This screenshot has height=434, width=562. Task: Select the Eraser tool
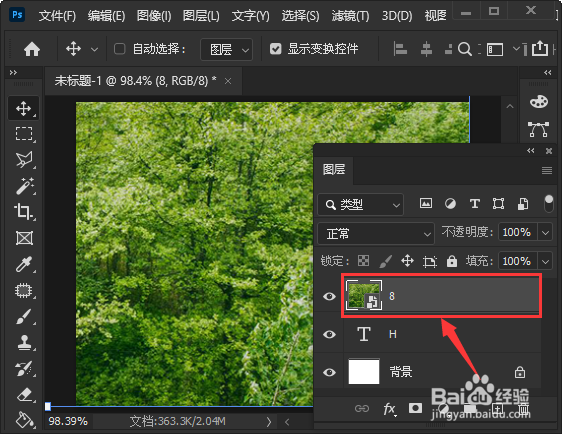24,395
